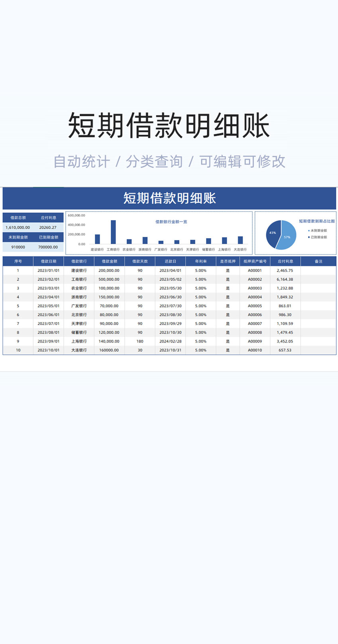Click the date cell 2023/03/01
This screenshot has height=644, width=338.
(x=49, y=288)
